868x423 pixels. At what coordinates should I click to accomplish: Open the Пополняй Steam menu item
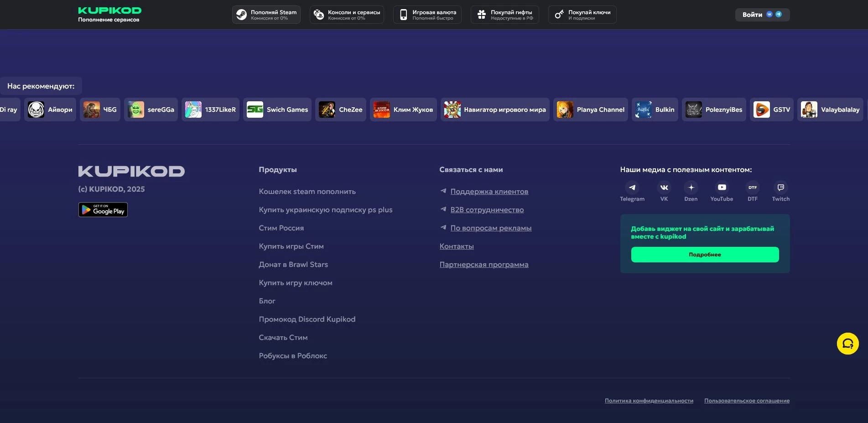click(266, 15)
